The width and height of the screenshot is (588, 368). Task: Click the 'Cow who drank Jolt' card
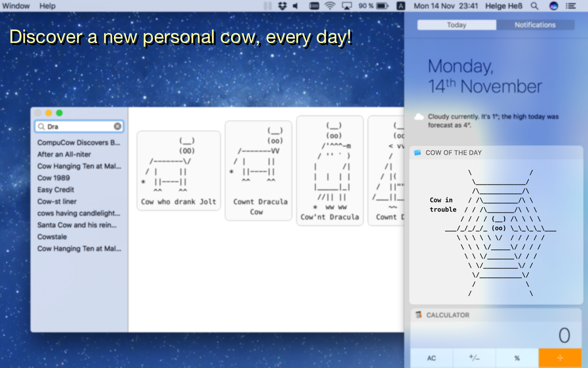(x=179, y=171)
